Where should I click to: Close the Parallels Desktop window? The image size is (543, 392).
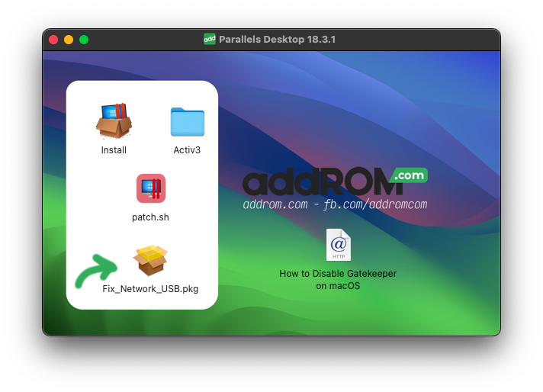(53, 40)
